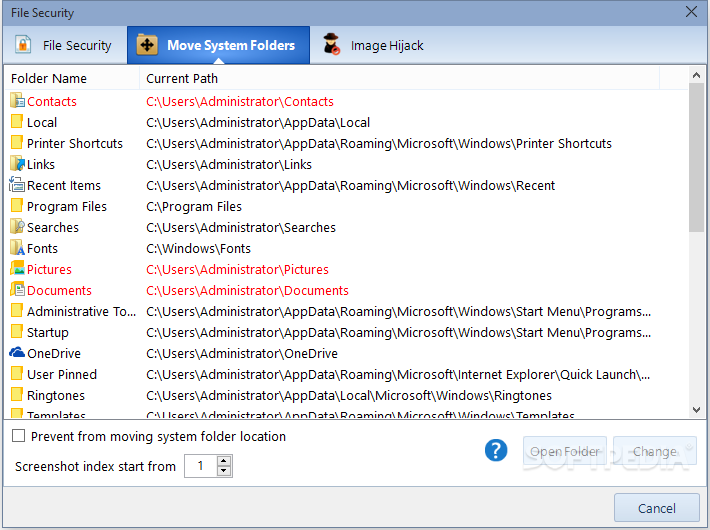The image size is (710, 530).
Task: Click the scrollbar down arrow
Action: (696, 410)
